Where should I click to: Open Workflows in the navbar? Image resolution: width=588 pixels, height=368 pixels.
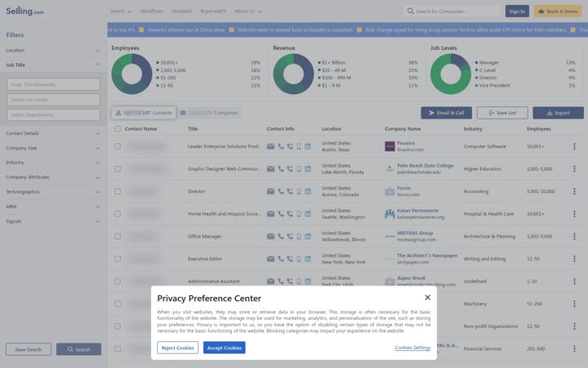click(152, 11)
